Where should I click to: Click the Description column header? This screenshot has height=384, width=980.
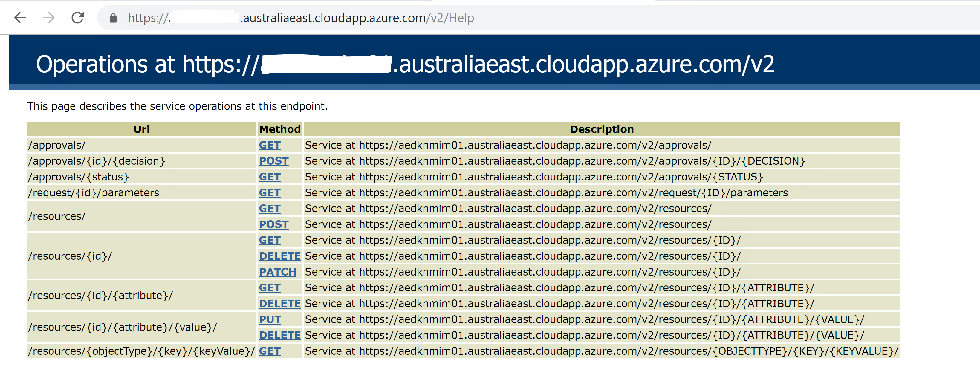tap(601, 129)
